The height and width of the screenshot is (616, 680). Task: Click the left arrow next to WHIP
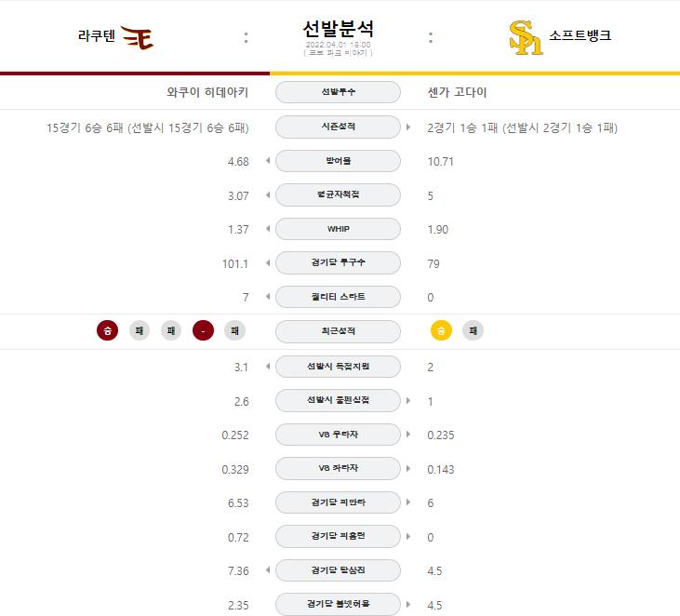(x=268, y=229)
